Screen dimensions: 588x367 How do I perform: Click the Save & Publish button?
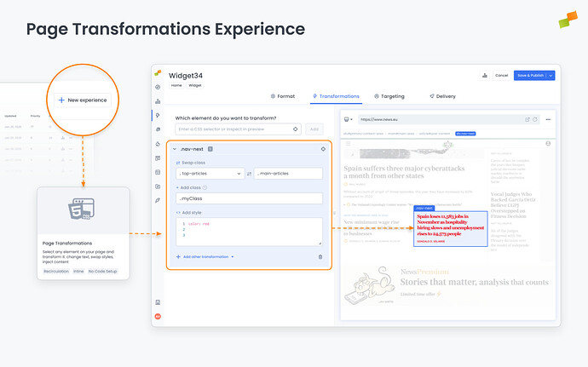[x=530, y=75]
